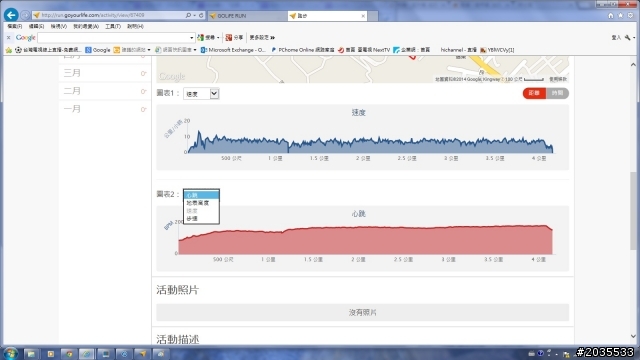Close the Google toolbar with the X
Screen dimensions: 640x360
8,38
